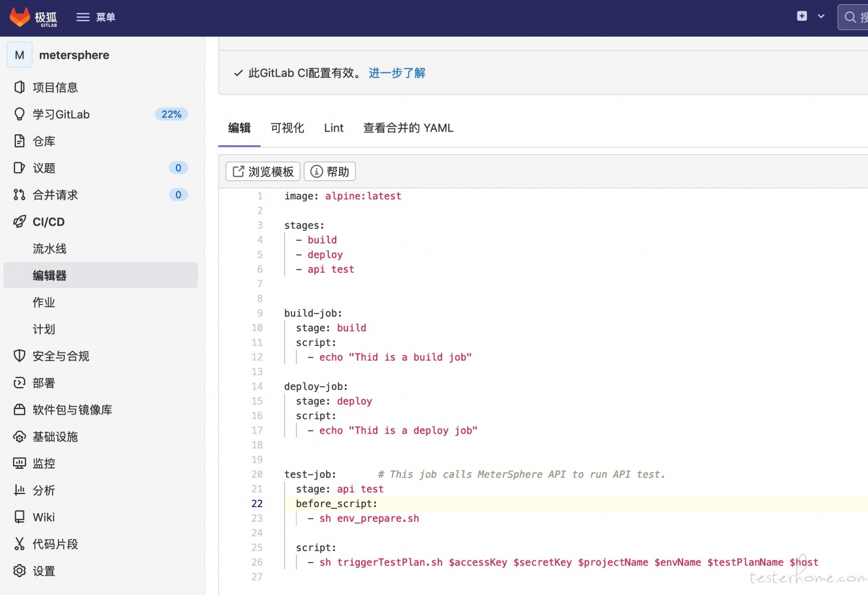Click the triggerTestPlan.sh script line
Viewport: 868px width, 595px height.
(x=563, y=562)
